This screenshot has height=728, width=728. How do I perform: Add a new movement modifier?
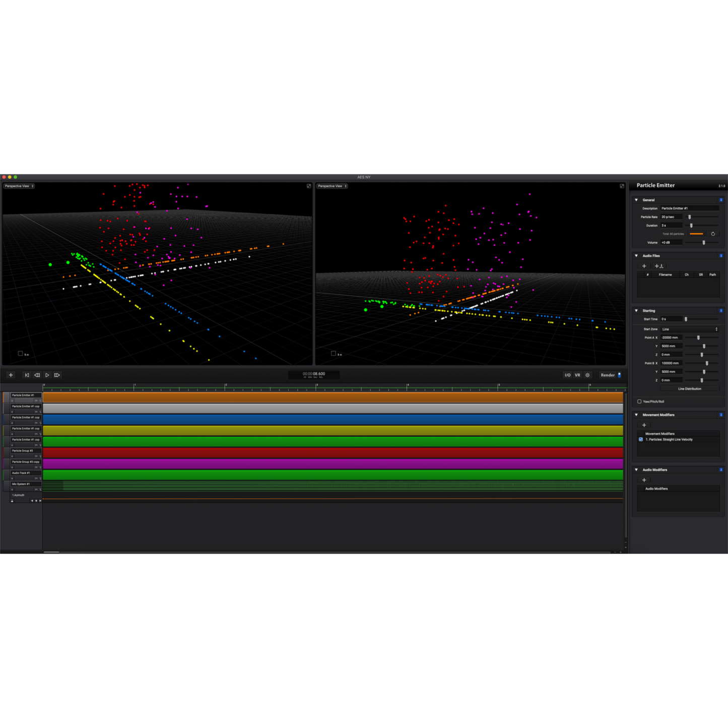tap(644, 425)
